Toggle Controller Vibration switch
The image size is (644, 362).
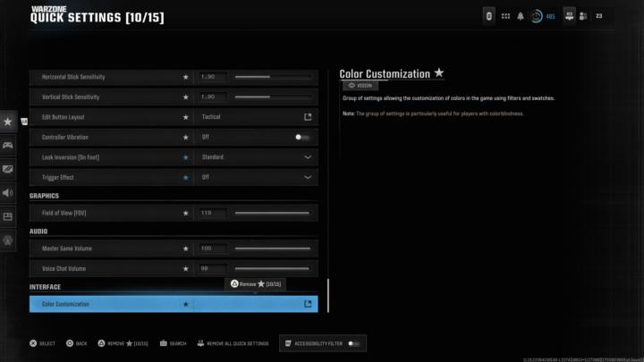click(301, 137)
